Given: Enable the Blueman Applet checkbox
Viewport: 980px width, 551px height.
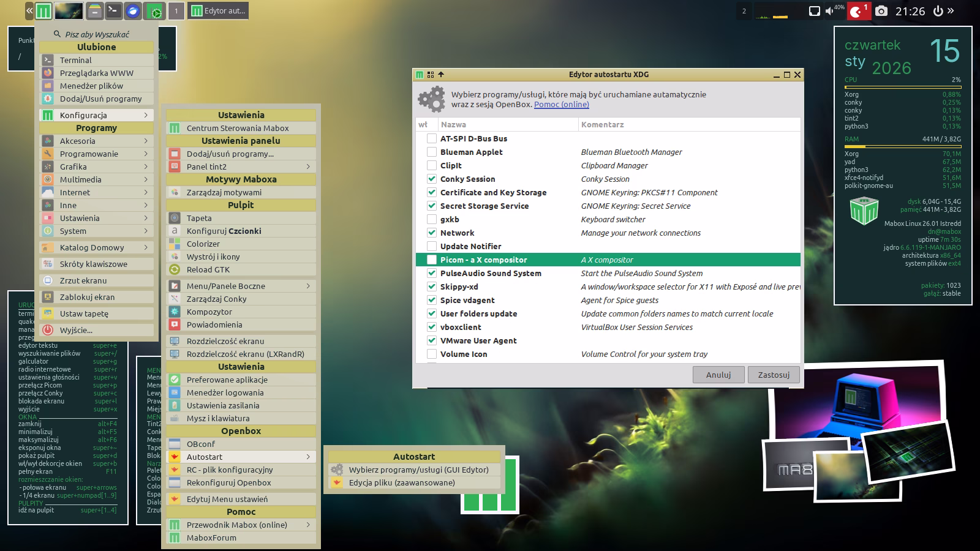Looking at the screenshot, I should pos(432,152).
